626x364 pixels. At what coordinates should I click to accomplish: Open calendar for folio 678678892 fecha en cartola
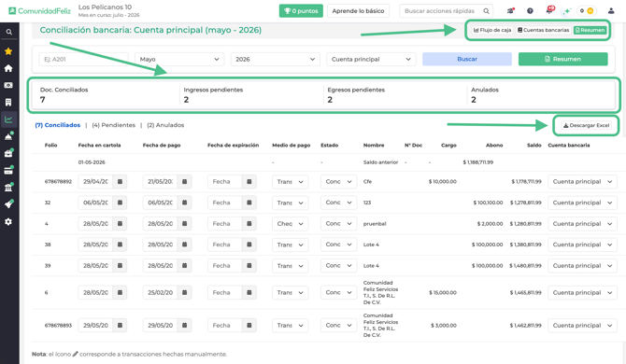[x=120, y=181]
